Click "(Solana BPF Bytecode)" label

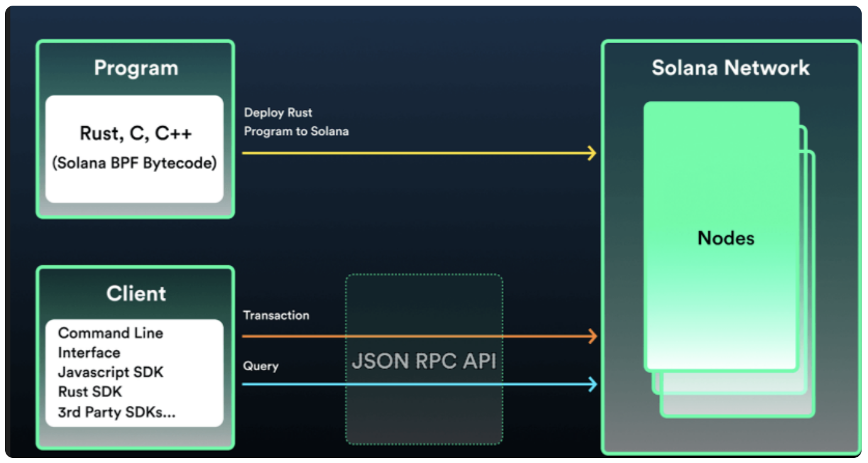[x=135, y=163]
